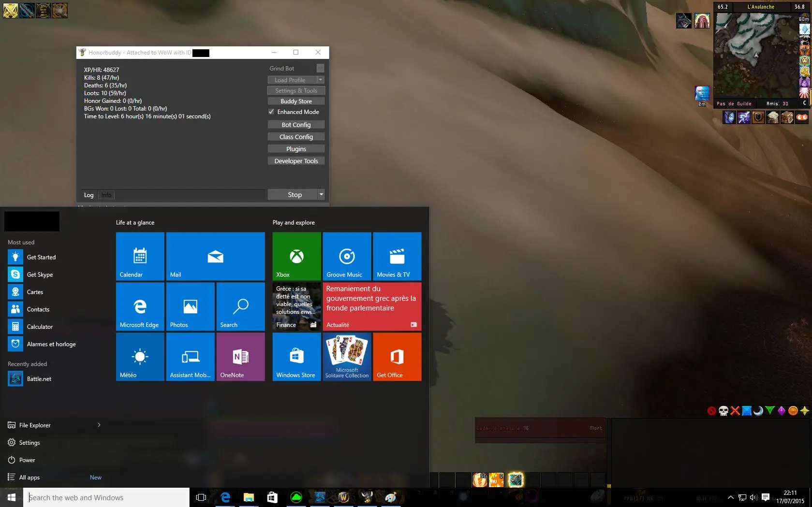Image resolution: width=812 pixels, height=507 pixels.
Task: Open Task View on taskbar
Action: pyautogui.click(x=201, y=497)
